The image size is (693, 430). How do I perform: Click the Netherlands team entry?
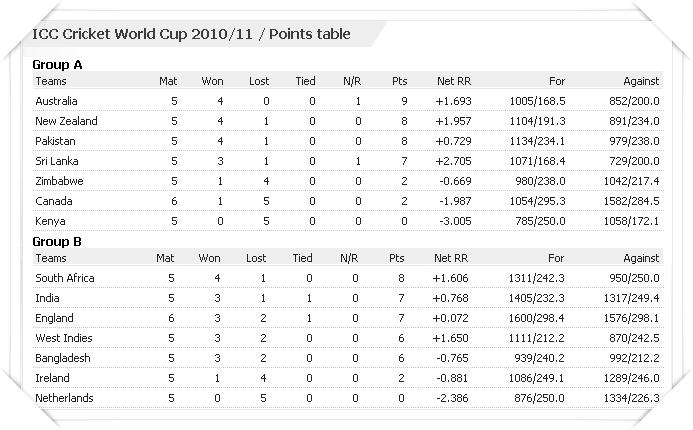tap(64, 398)
